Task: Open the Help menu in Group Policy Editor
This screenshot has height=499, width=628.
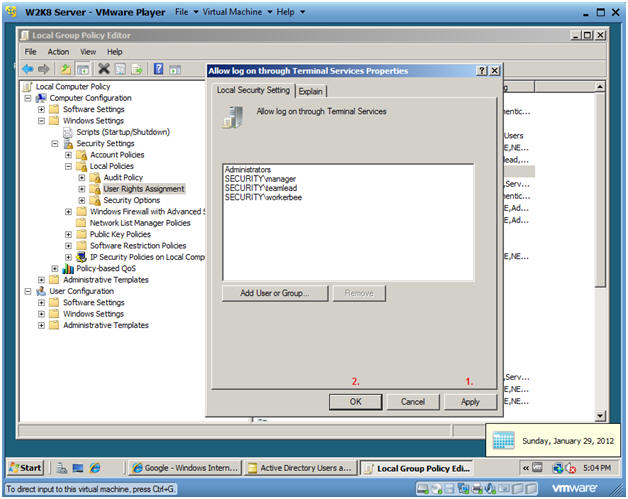Action: tap(115, 52)
